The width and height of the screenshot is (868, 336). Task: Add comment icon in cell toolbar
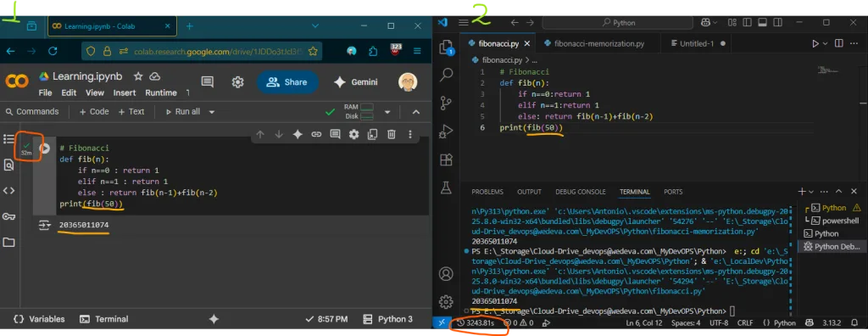pyautogui.click(x=335, y=134)
